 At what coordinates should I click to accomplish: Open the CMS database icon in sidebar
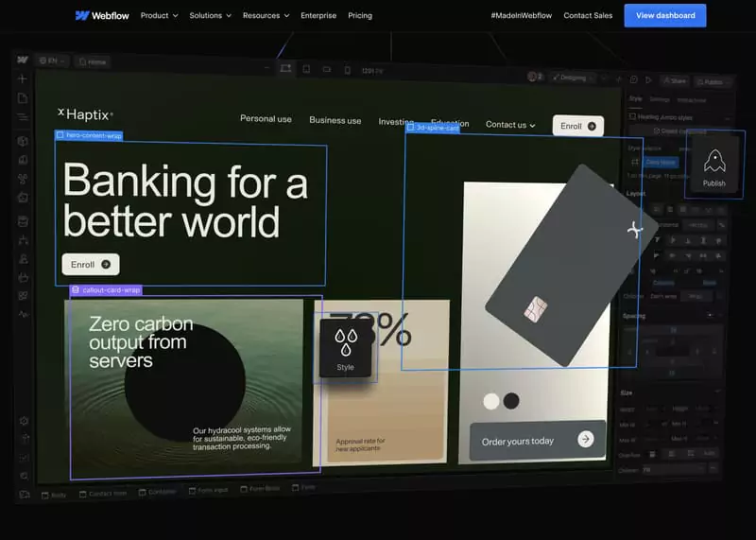[x=23, y=221]
